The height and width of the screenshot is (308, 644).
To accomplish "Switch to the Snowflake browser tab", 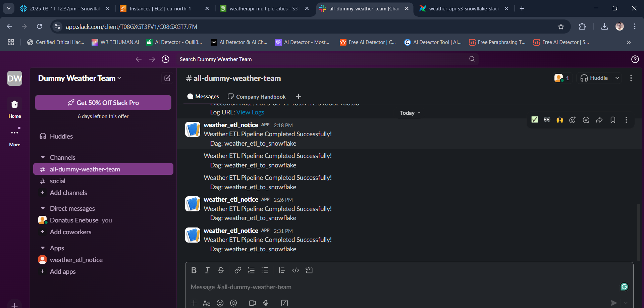I will tap(64, 9).
